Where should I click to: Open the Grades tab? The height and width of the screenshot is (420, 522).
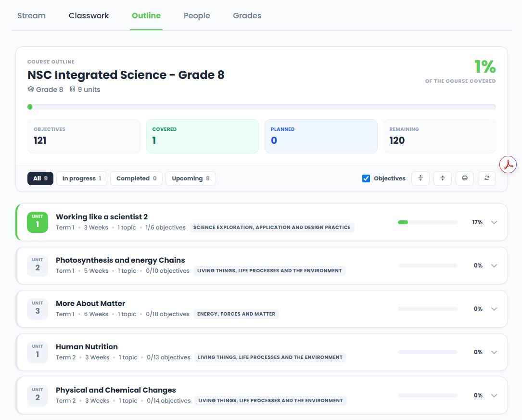(x=247, y=16)
